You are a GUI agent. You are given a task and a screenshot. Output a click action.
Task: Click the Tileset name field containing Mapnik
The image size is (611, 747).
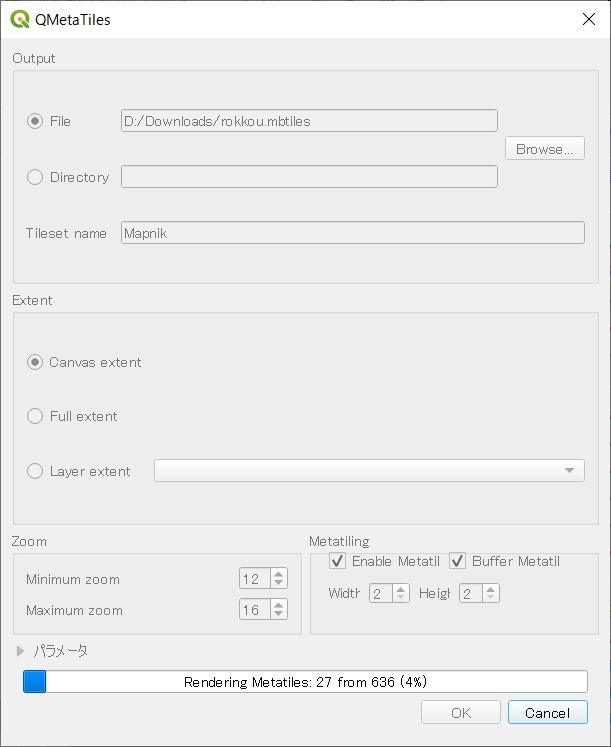click(x=352, y=233)
